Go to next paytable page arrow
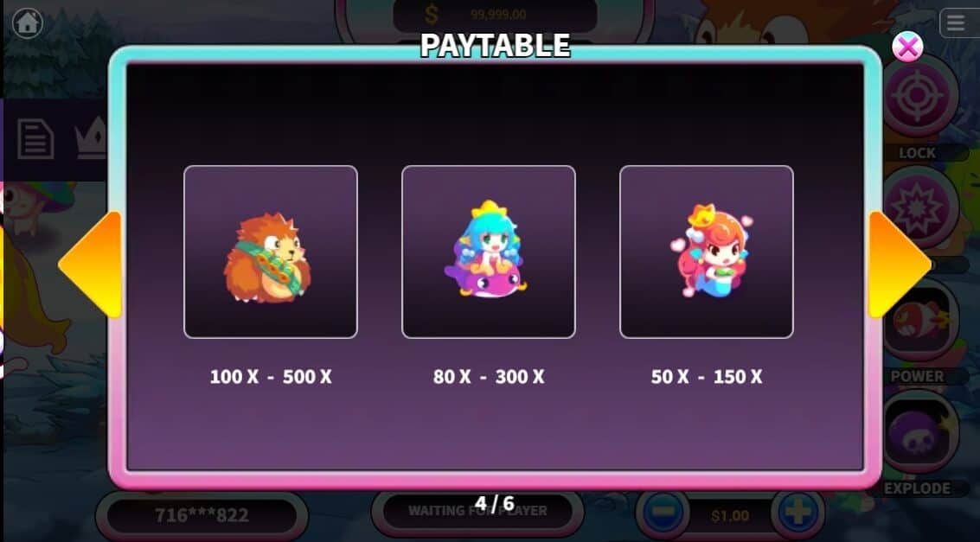980x542 pixels. tap(899, 265)
